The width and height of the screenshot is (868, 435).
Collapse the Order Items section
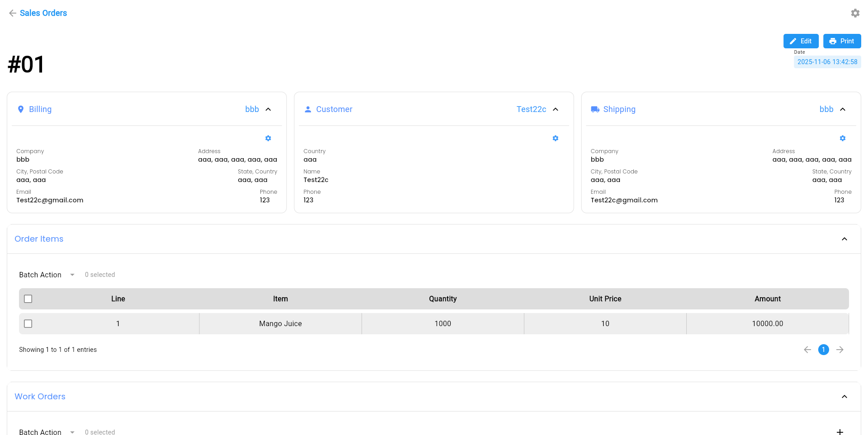(844, 239)
